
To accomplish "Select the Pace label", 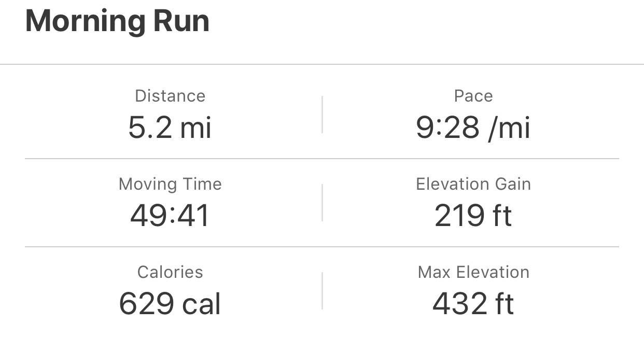I will point(473,96).
